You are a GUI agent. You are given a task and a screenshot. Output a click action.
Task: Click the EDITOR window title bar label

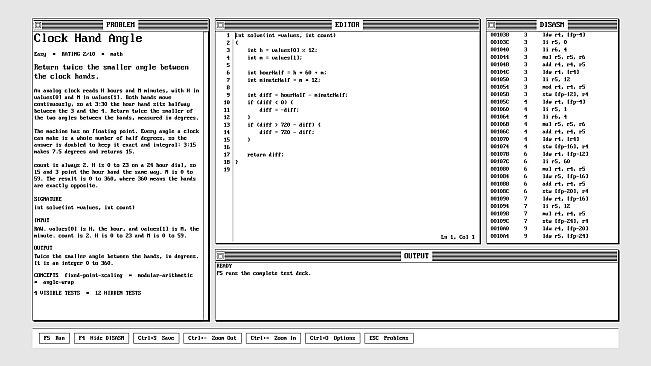click(347, 25)
